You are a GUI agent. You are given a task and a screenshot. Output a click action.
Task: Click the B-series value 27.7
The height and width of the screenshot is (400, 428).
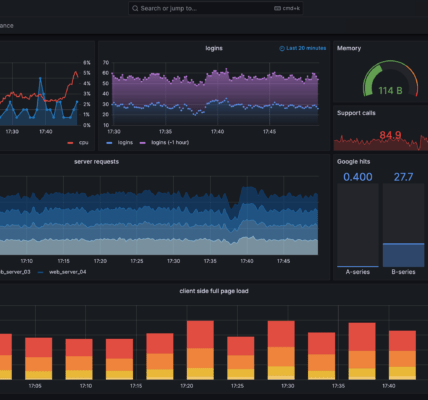coord(403,177)
